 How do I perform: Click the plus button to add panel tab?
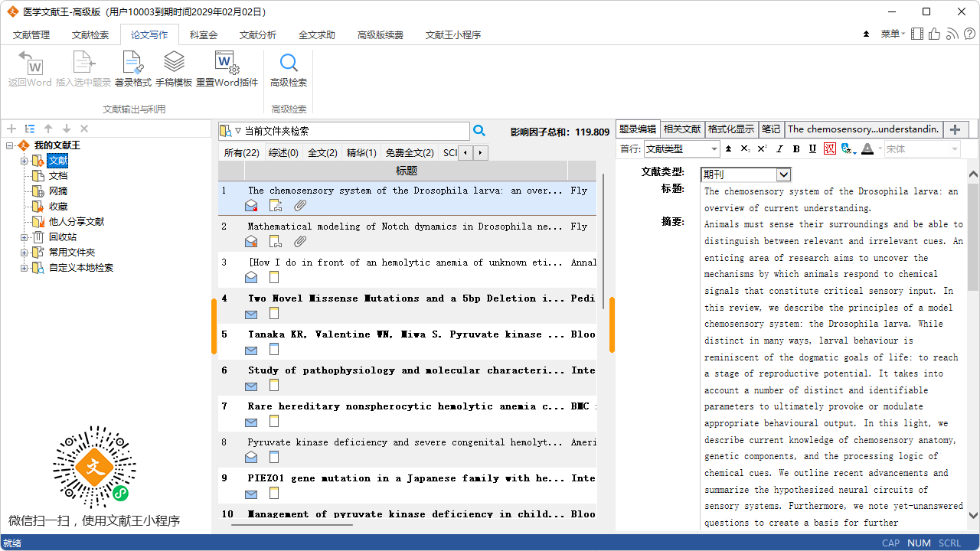(x=955, y=129)
